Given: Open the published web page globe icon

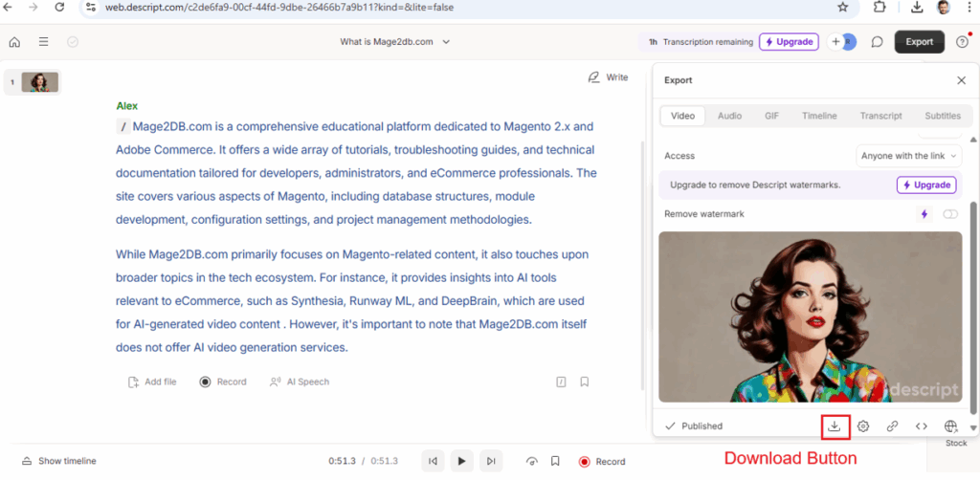Looking at the screenshot, I should (950, 426).
